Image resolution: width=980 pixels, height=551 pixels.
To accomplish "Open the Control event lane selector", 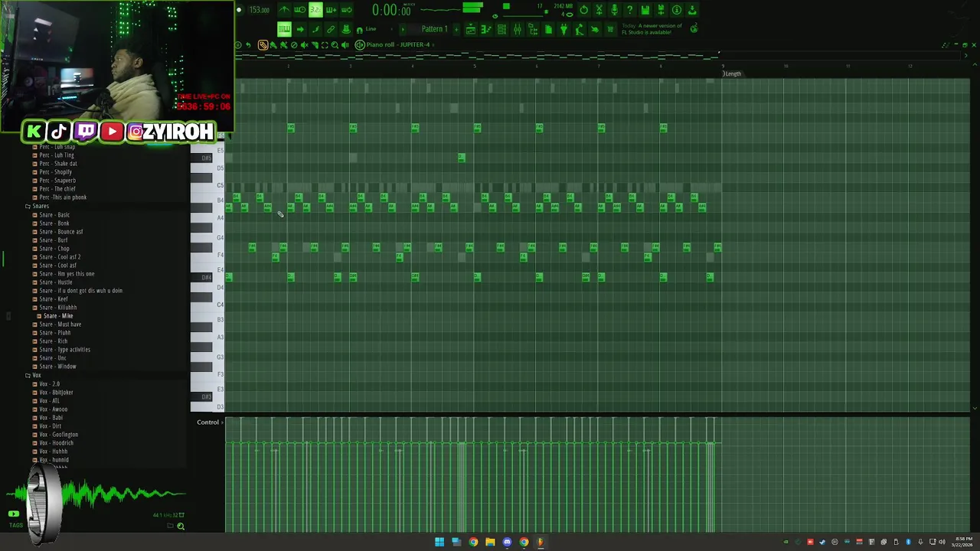I will point(207,422).
